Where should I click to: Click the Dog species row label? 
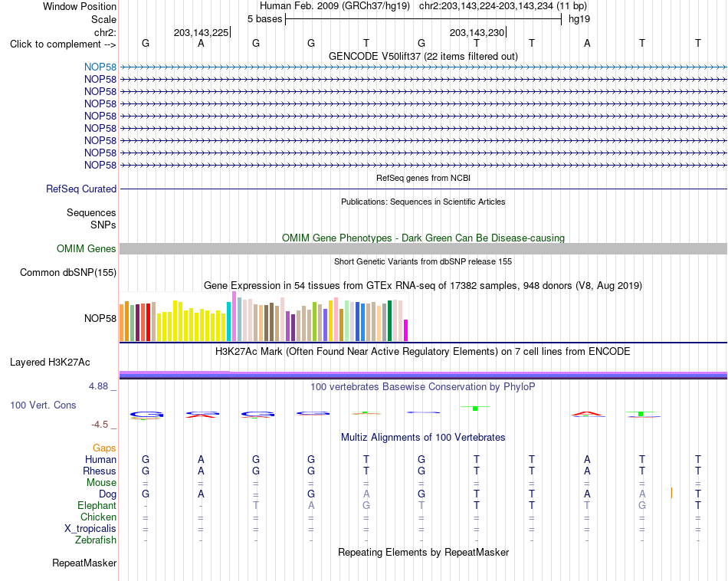point(107,494)
